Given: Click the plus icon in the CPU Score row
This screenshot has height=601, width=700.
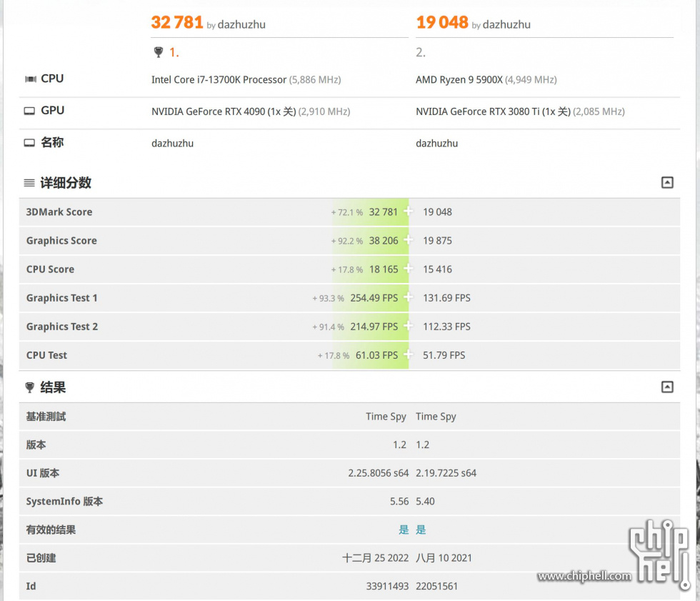Looking at the screenshot, I should pyautogui.click(x=408, y=269).
